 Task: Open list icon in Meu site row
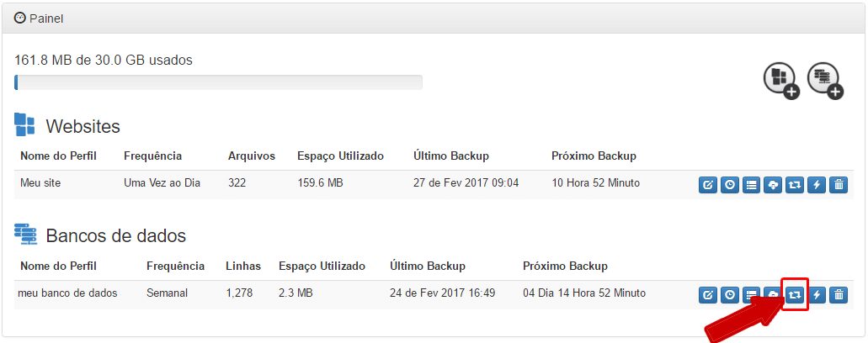point(751,184)
